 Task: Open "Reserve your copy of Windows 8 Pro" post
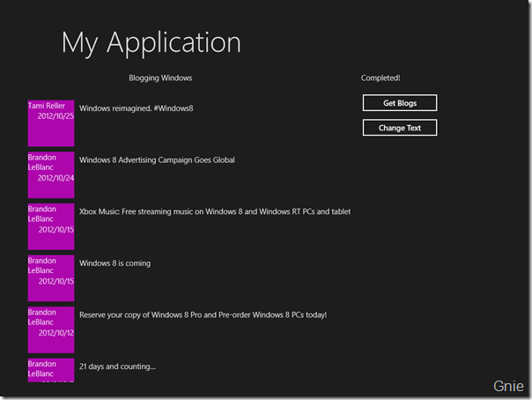pos(203,315)
